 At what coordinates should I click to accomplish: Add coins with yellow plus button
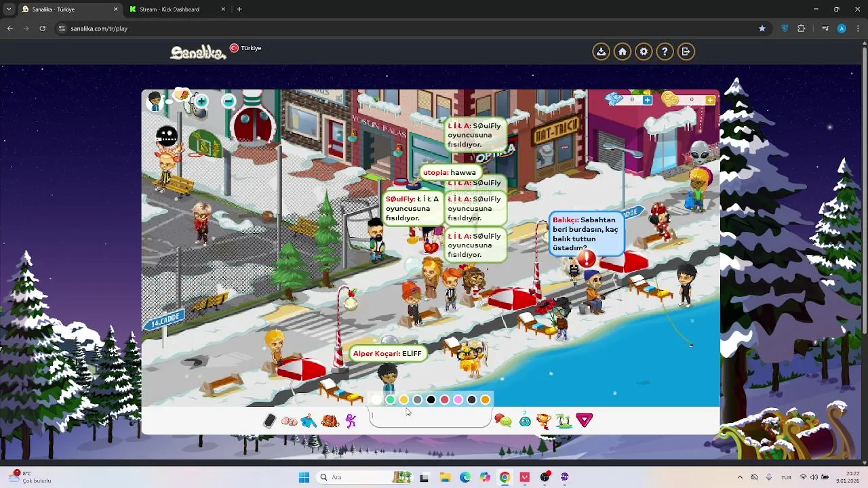click(x=709, y=100)
